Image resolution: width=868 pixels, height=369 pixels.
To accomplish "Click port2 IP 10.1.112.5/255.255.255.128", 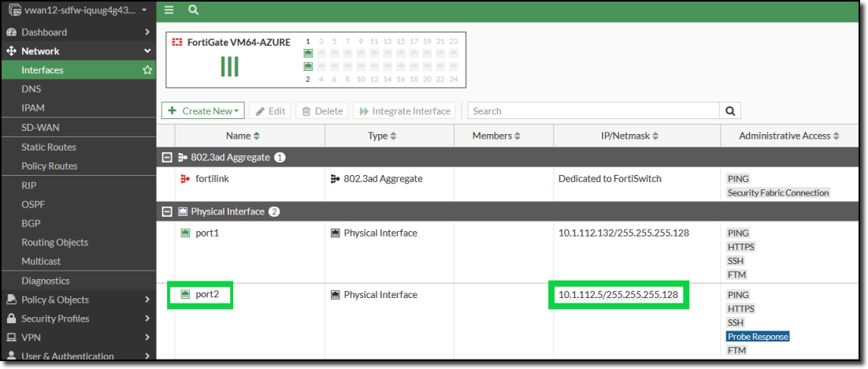I will (x=618, y=295).
